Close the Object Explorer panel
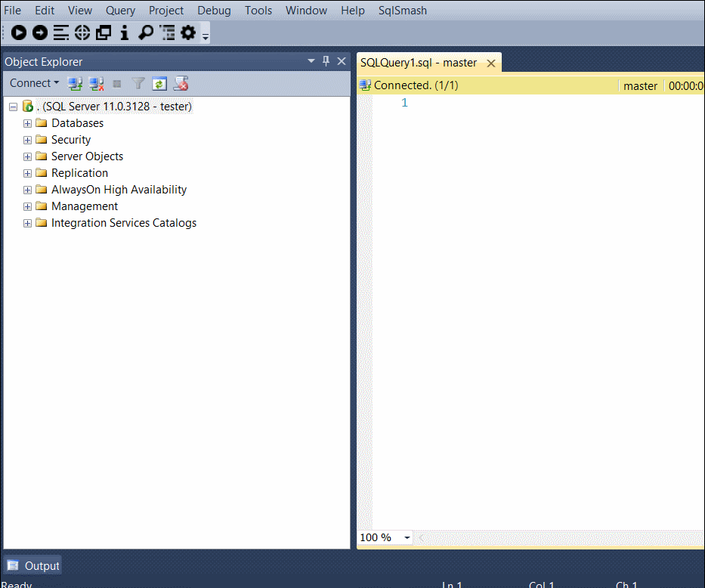 point(342,61)
